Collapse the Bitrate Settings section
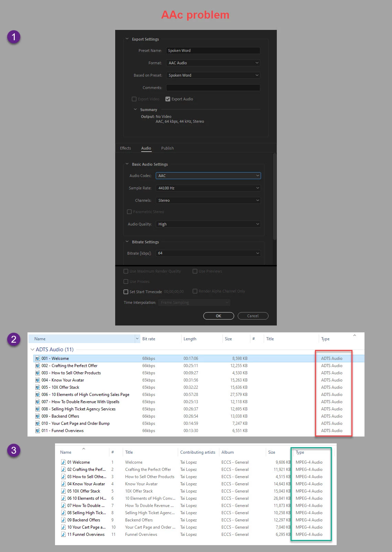This screenshot has width=392, height=552. 127,242
